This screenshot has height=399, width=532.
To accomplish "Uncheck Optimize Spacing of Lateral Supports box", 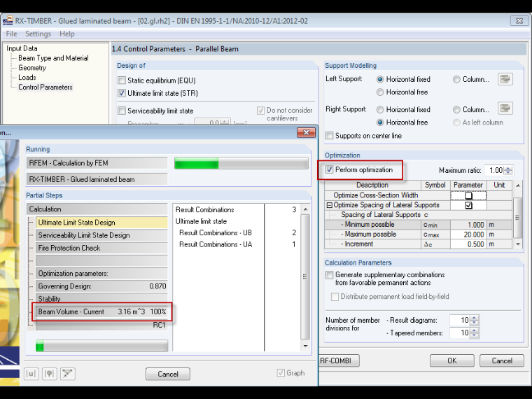I will pos(468,205).
